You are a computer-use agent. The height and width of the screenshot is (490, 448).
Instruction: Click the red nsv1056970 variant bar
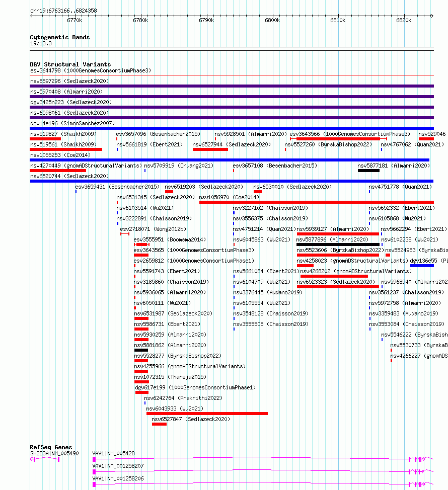coord(317,203)
